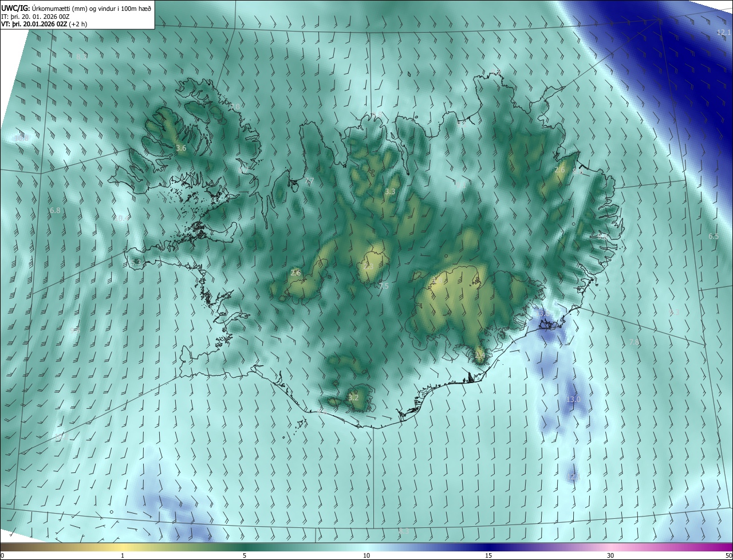The height and width of the screenshot is (560, 733).
Task: Click the 6.8 value label west of Iceland
Action: [54, 211]
